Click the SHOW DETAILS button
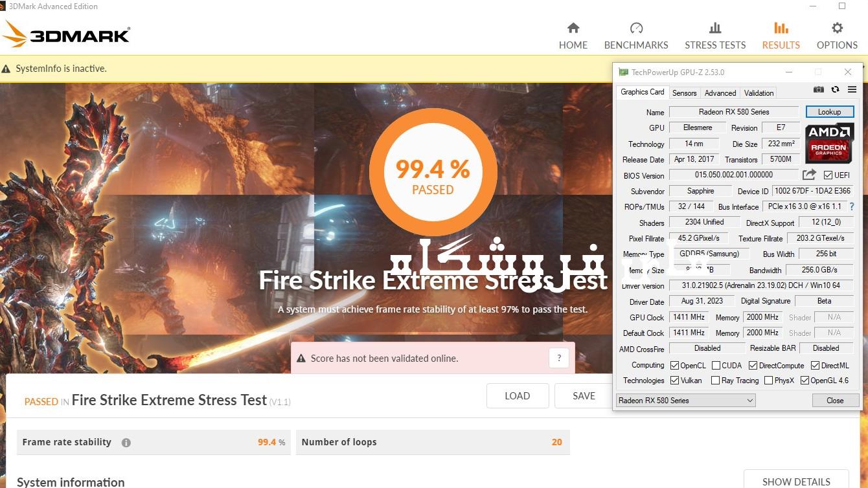Screen dimensions: 868x488 (x=796, y=480)
